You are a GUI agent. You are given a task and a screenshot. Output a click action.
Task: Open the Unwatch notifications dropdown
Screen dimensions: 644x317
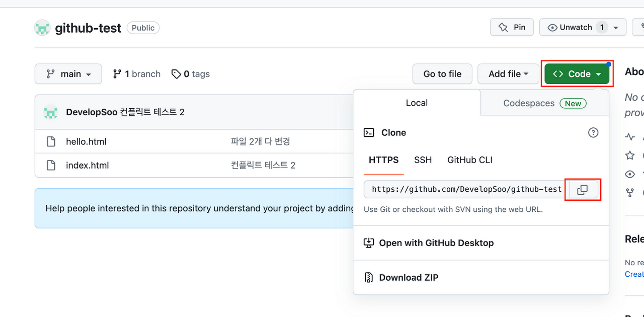coord(583,27)
